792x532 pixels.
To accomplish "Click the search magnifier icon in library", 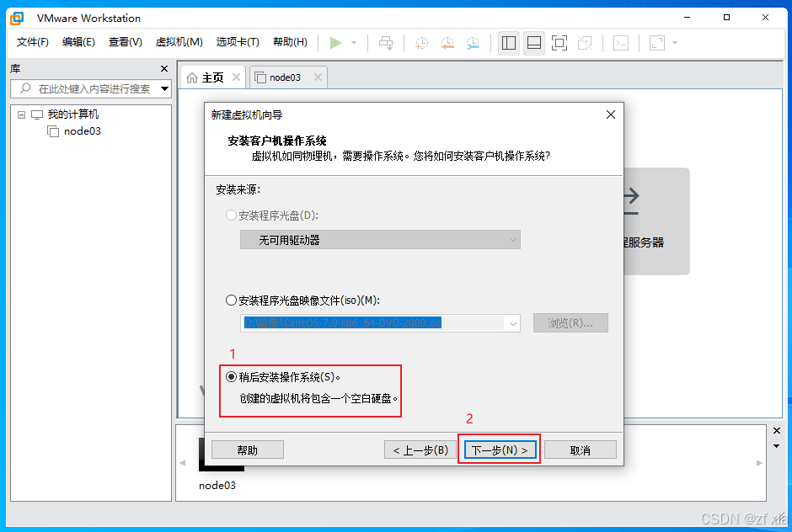I will (25, 88).
